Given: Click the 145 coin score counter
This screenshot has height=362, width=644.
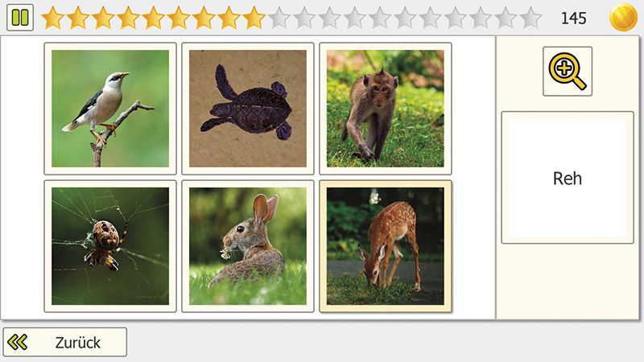Looking at the screenshot, I should tap(573, 18).
